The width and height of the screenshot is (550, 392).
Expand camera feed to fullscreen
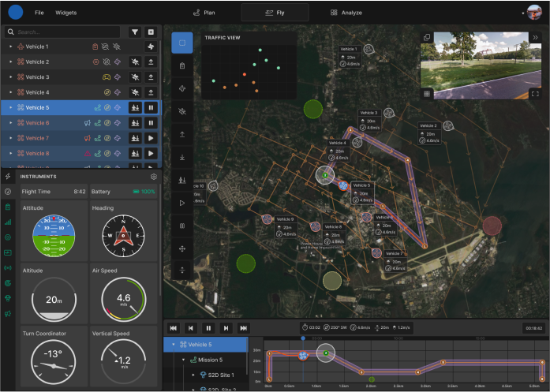(535, 94)
